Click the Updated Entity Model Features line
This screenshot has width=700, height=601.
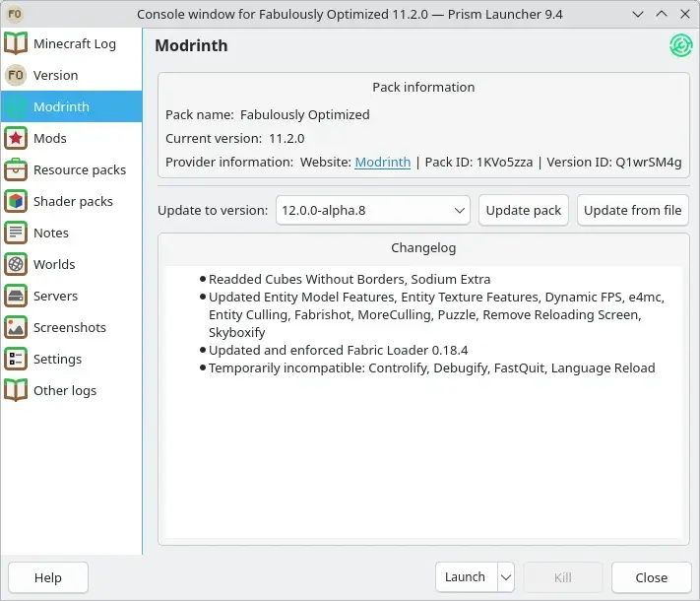coord(436,314)
